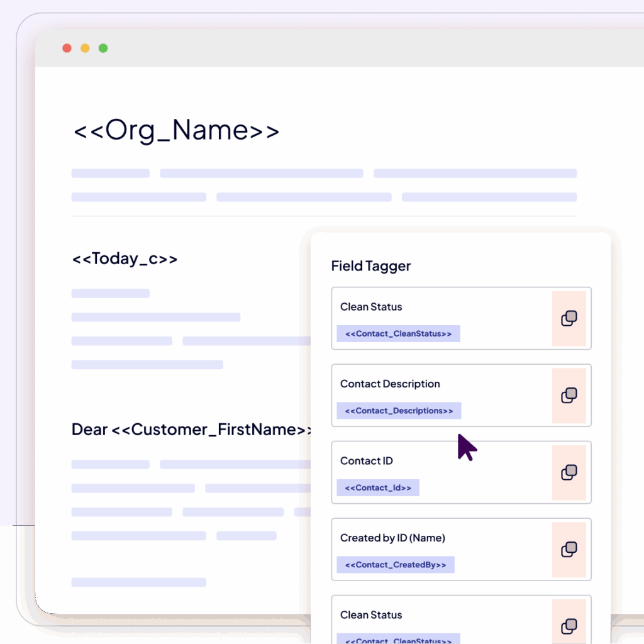Select the <<Contact_Descriptions>> tag chip
The image size is (644, 644).
[x=399, y=411]
